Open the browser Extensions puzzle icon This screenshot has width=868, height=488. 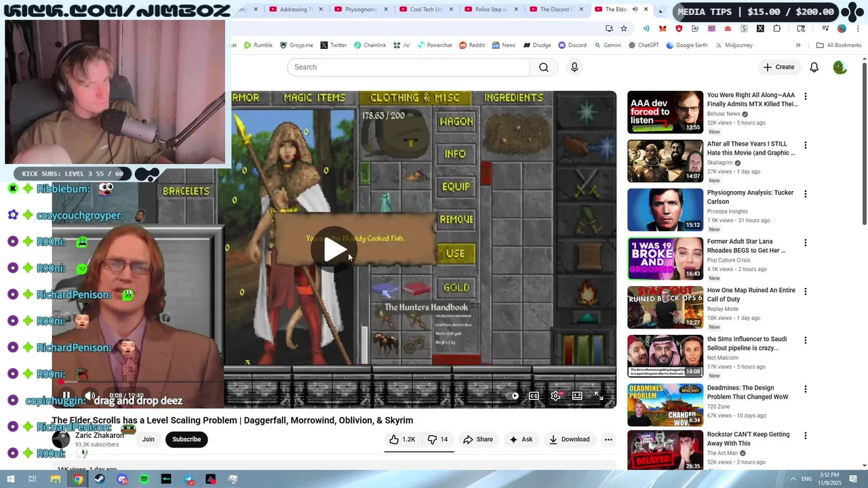tap(776, 28)
